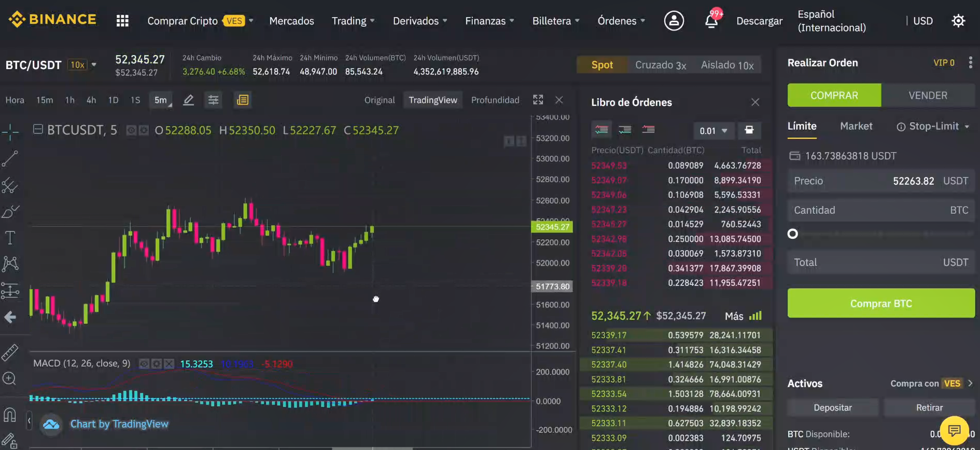Expand the Billetera menu dropdown
The height and width of the screenshot is (450, 980).
coord(577,21)
